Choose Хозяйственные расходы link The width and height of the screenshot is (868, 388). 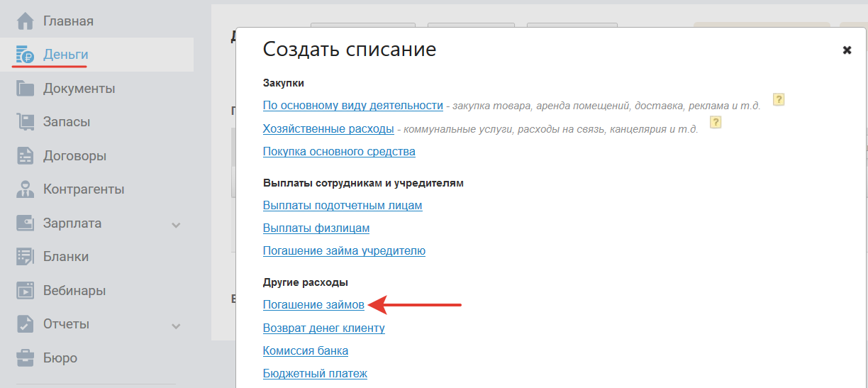pos(328,128)
